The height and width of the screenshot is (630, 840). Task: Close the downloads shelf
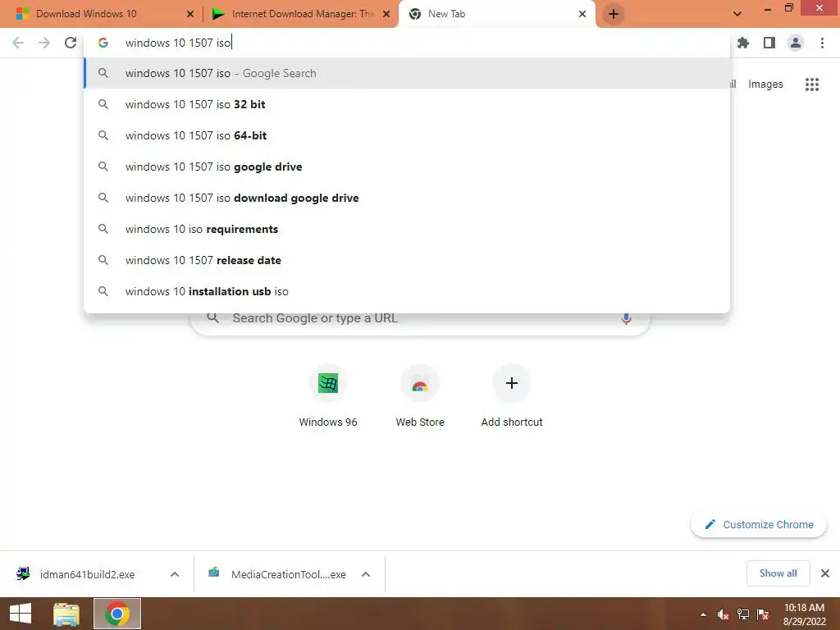pyautogui.click(x=825, y=573)
